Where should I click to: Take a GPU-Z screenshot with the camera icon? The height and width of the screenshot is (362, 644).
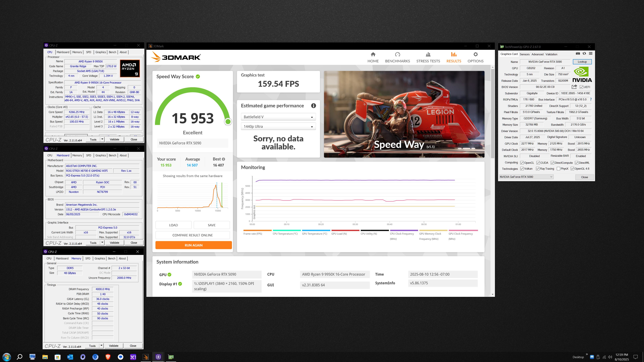[x=578, y=53]
